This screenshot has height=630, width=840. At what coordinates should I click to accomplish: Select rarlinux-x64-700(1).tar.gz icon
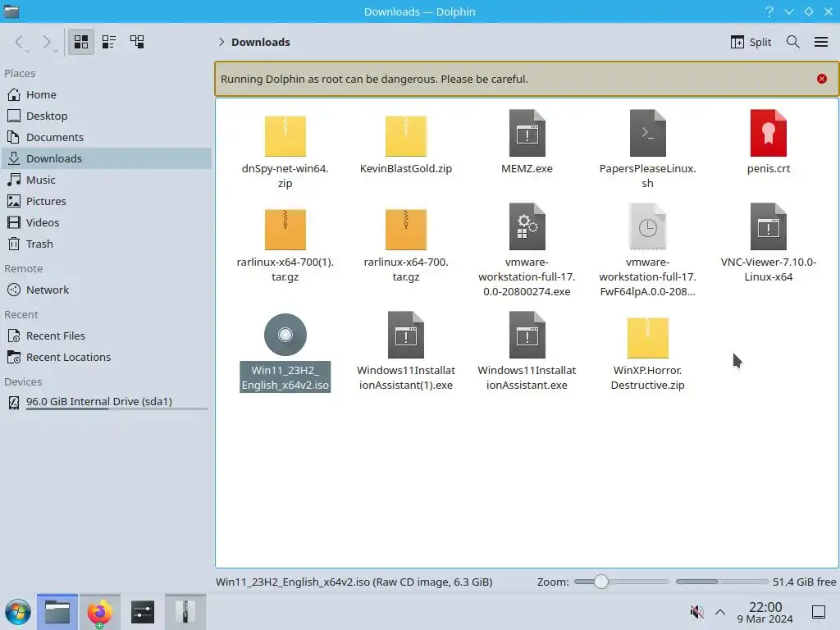(285, 230)
